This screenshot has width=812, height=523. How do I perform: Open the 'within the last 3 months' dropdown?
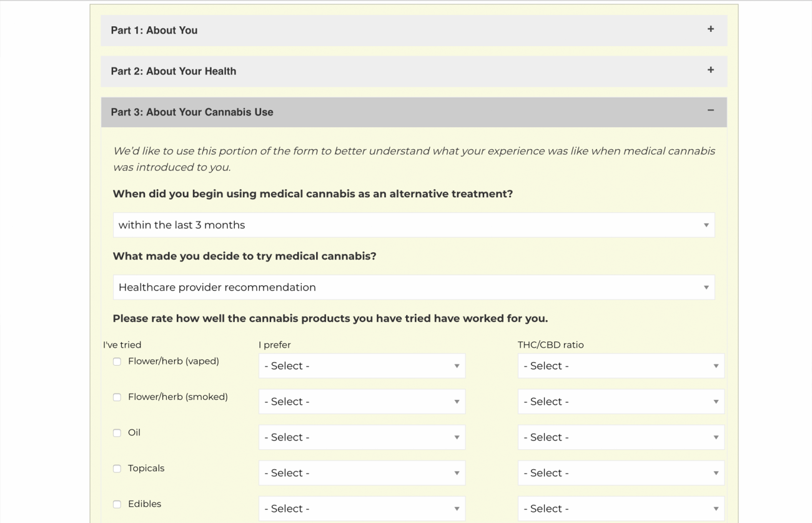413,225
